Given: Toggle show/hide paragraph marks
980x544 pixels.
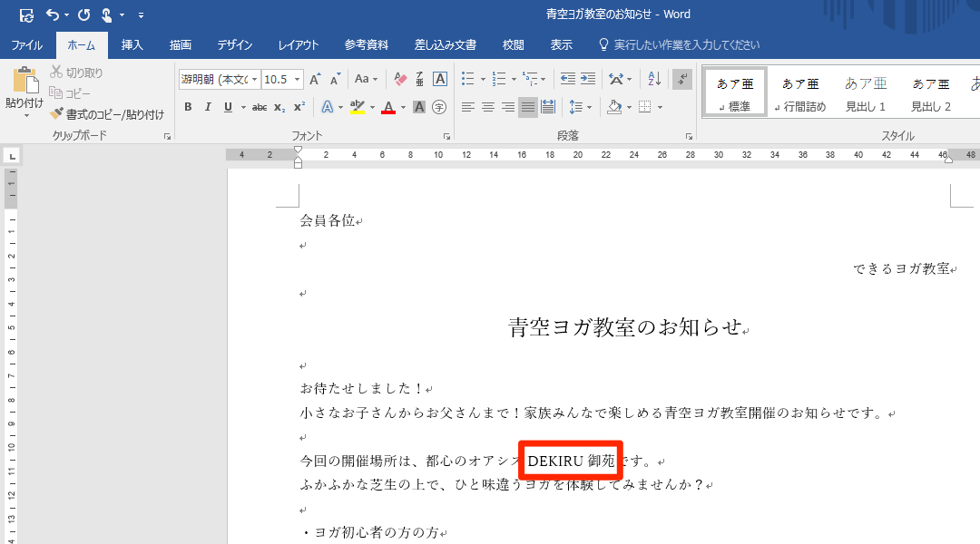Looking at the screenshot, I should [682, 80].
